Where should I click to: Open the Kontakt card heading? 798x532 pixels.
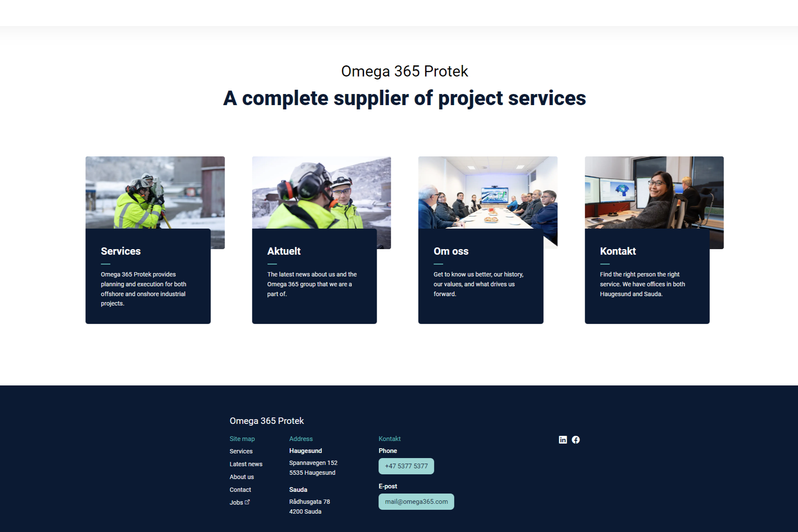point(618,251)
